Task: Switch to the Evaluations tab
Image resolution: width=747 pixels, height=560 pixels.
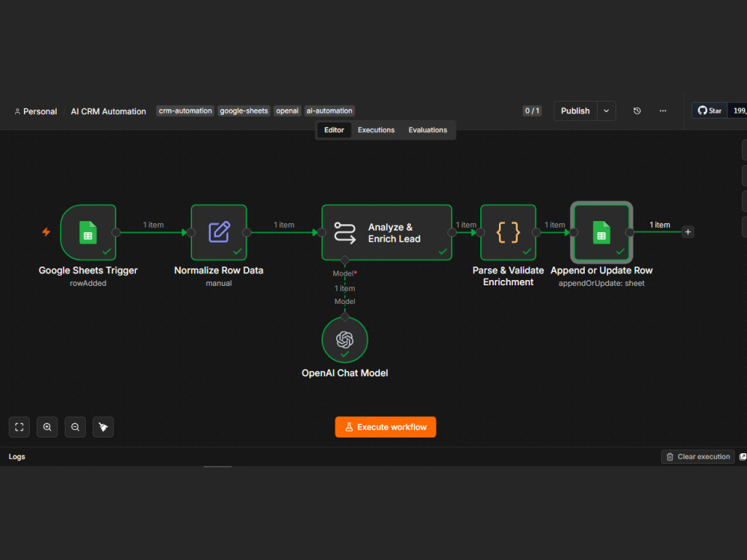Action: 428,130
